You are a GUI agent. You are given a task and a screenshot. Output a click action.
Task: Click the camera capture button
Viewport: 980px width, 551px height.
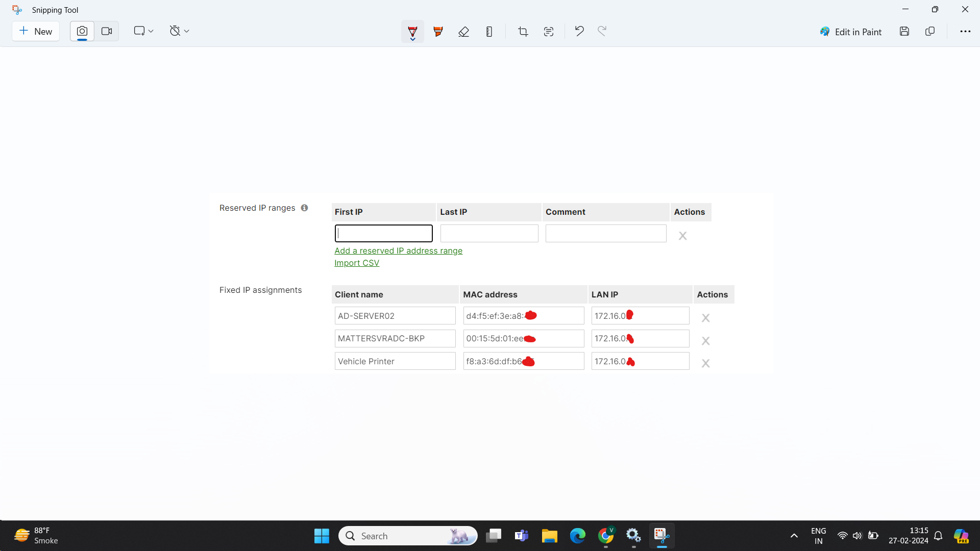pyautogui.click(x=82, y=31)
